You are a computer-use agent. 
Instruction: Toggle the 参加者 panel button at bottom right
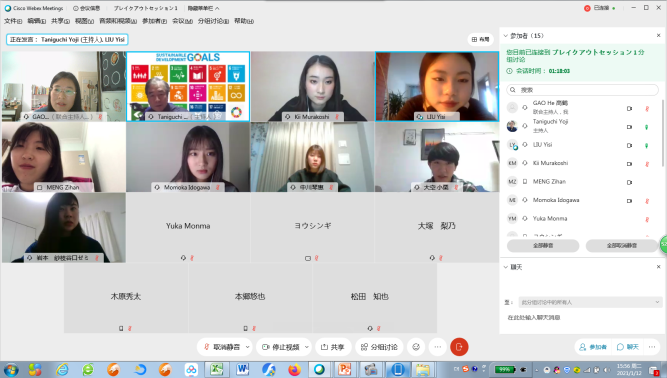[593, 347]
